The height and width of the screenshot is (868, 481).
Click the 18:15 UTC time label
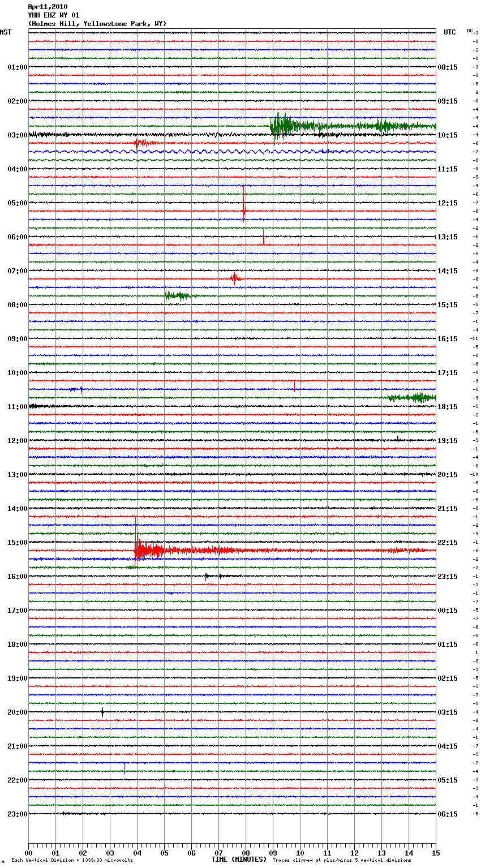(x=448, y=407)
